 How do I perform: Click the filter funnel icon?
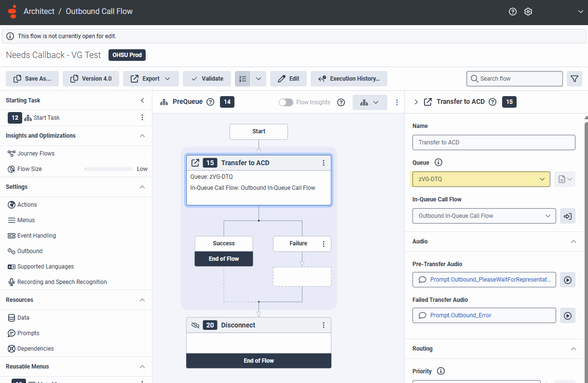[x=574, y=79]
